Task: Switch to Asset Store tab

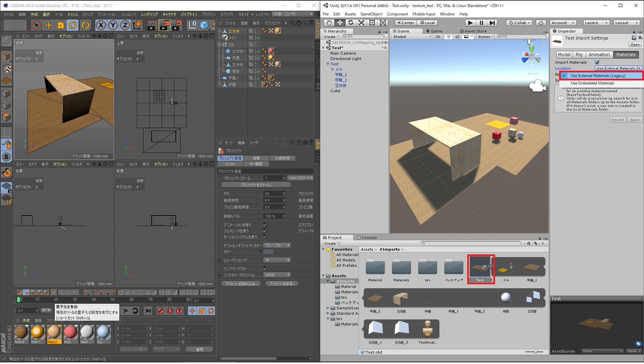Action: (473, 31)
